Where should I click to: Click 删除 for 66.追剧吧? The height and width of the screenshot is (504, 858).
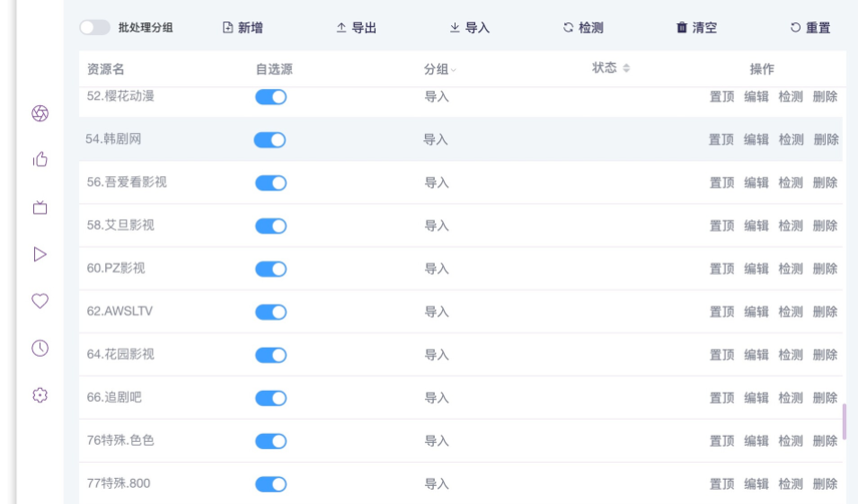[825, 398]
